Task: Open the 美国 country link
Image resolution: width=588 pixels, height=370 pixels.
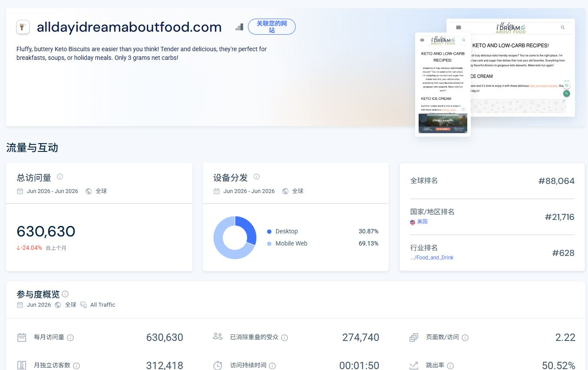Action: tap(422, 222)
